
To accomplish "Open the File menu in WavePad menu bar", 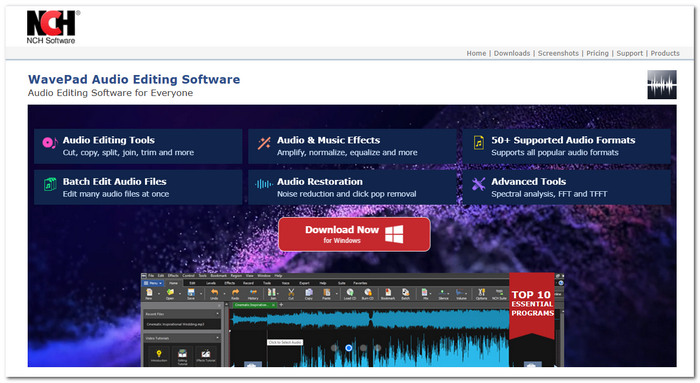I will (151, 275).
